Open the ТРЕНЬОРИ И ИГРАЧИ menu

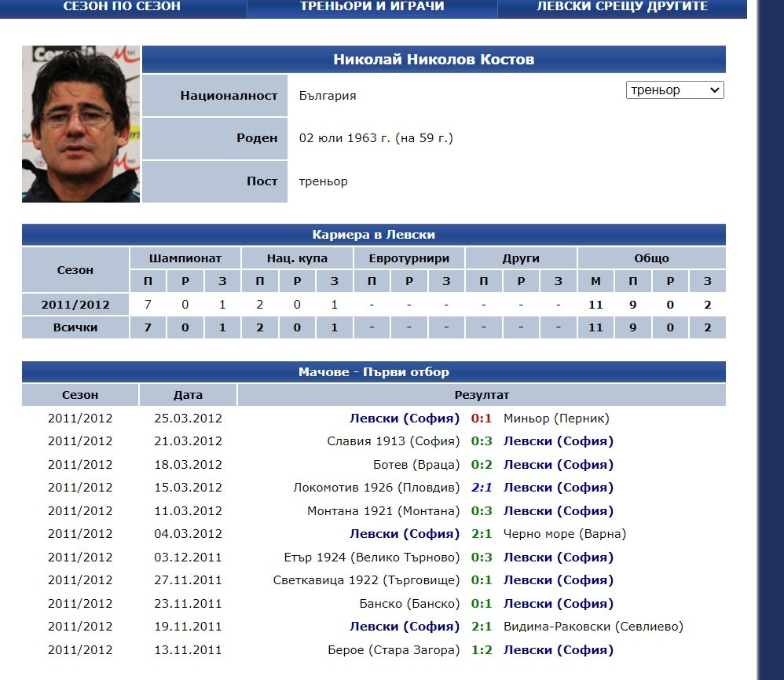click(372, 6)
